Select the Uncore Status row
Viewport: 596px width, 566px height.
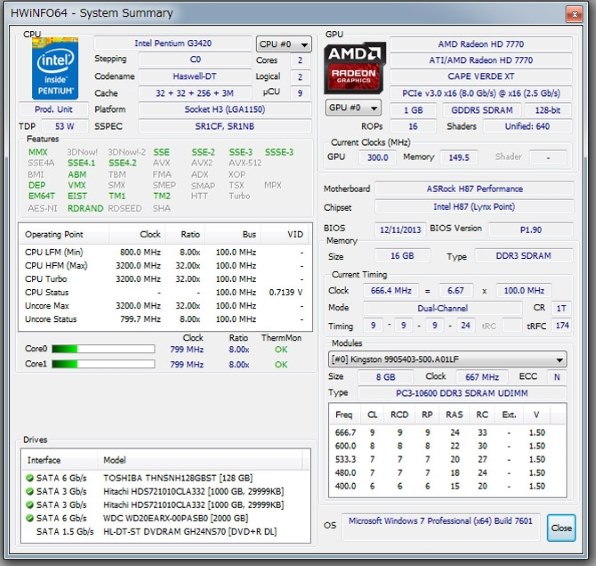point(165,319)
